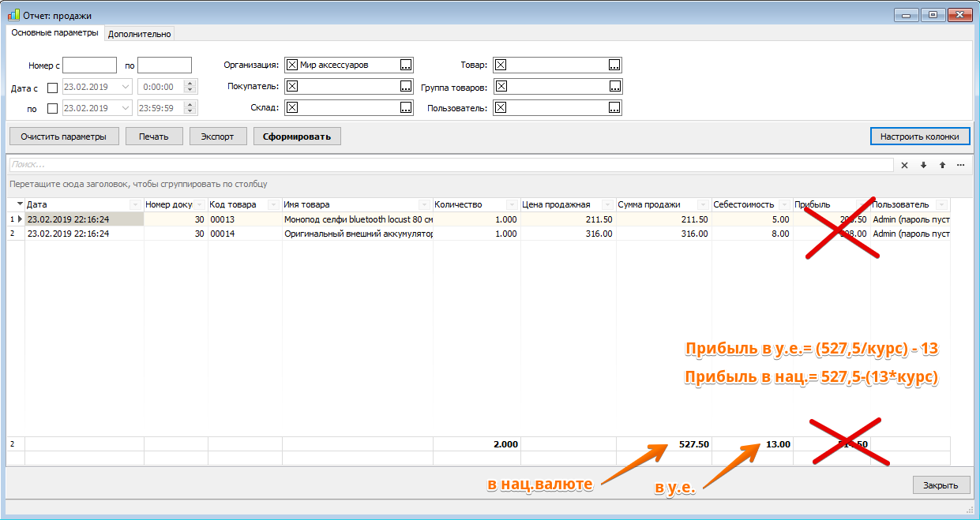Screen dimensions: 980x520
Task: Select the 'Оригинальный внешний аккумулятор' cell
Action: [x=358, y=234]
